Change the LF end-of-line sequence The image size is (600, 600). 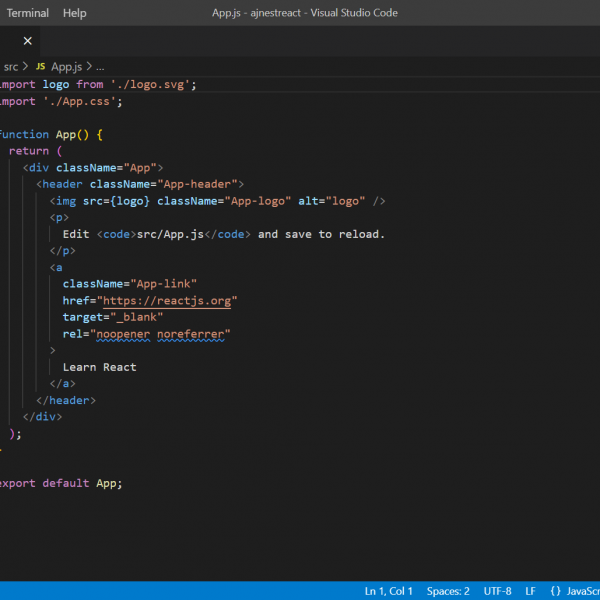[x=531, y=591]
